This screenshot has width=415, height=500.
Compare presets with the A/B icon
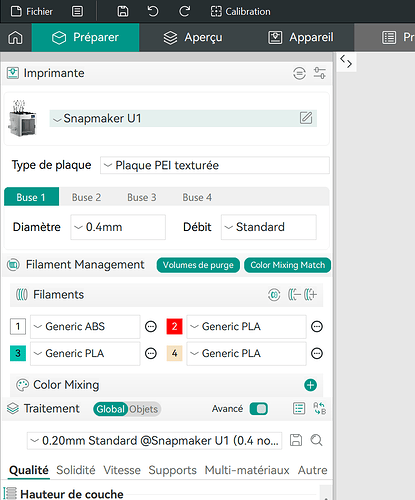coord(319,409)
